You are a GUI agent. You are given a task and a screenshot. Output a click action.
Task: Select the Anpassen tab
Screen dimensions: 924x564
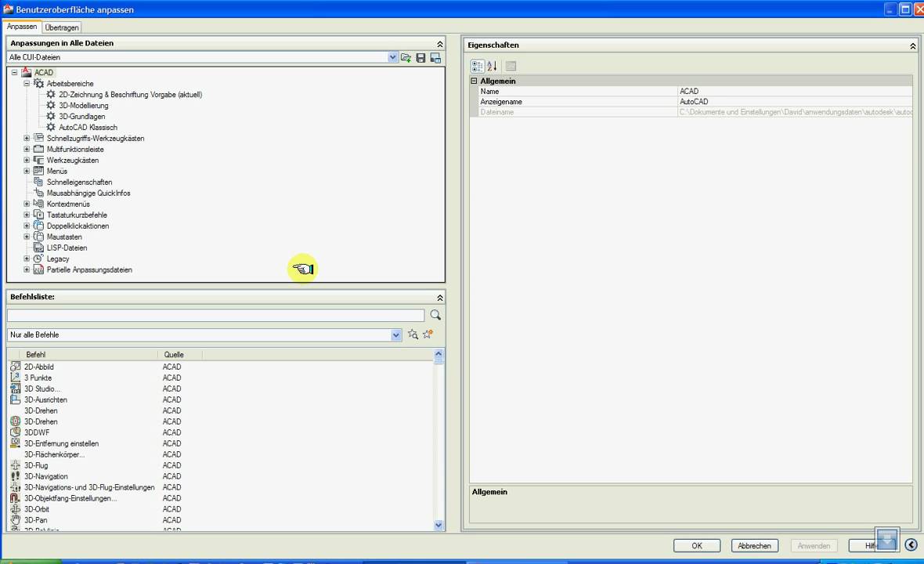(22, 27)
